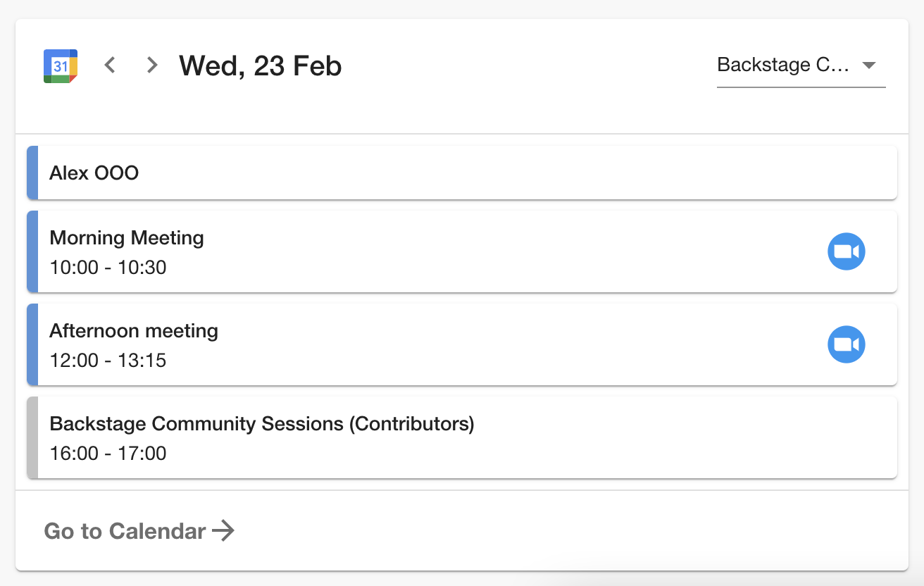Click the arrow beside Go to Calendar

(x=224, y=530)
